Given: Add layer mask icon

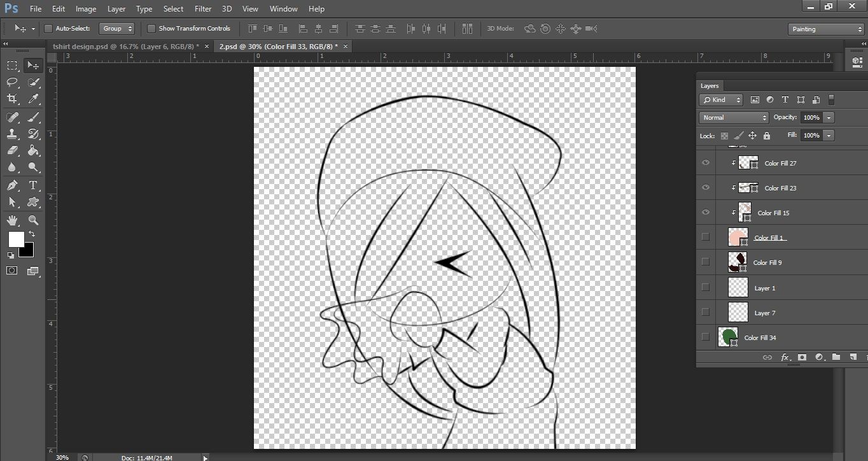Looking at the screenshot, I should click(x=802, y=357).
